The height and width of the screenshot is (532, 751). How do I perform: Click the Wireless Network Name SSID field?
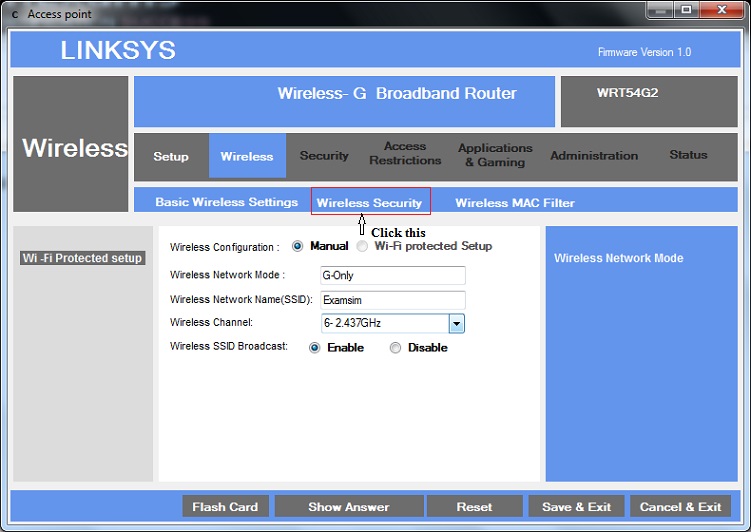[x=393, y=300]
